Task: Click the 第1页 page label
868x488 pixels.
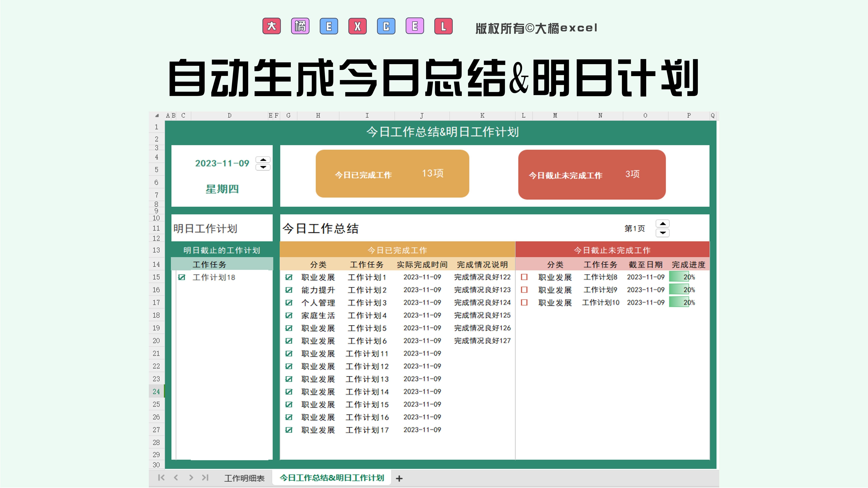Action: pyautogui.click(x=635, y=229)
